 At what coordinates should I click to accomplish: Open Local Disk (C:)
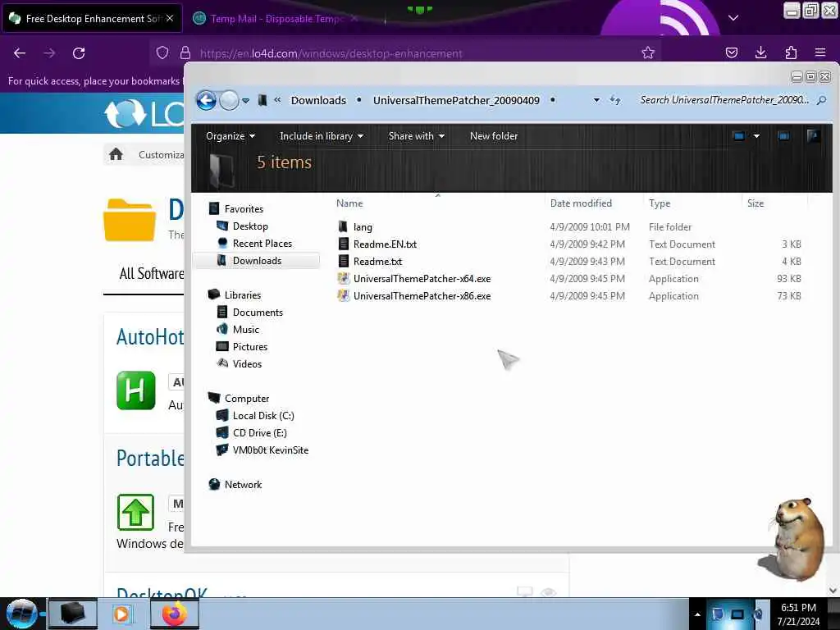(x=263, y=416)
